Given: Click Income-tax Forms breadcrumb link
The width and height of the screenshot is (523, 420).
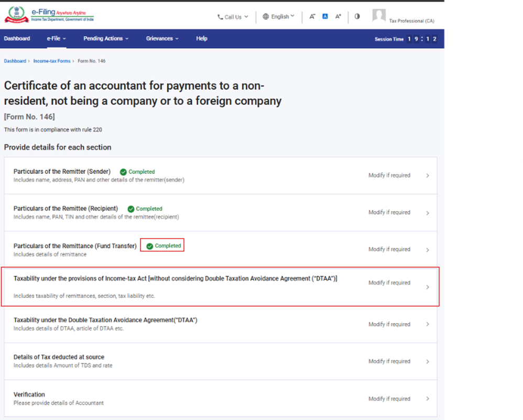Looking at the screenshot, I should click(x=52, y=61).
